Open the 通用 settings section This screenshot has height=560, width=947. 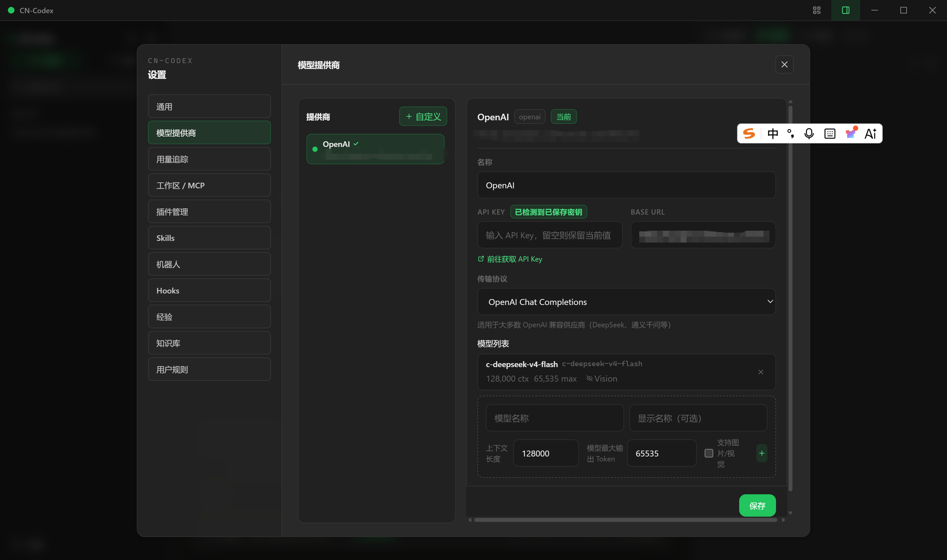point(209,107)
